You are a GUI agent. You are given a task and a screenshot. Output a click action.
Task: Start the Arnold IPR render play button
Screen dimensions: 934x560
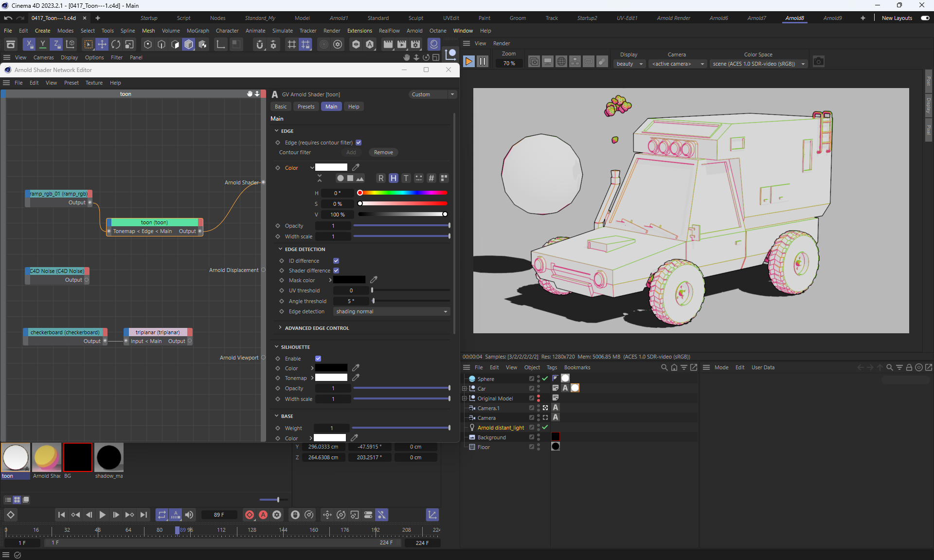point(468,62)
